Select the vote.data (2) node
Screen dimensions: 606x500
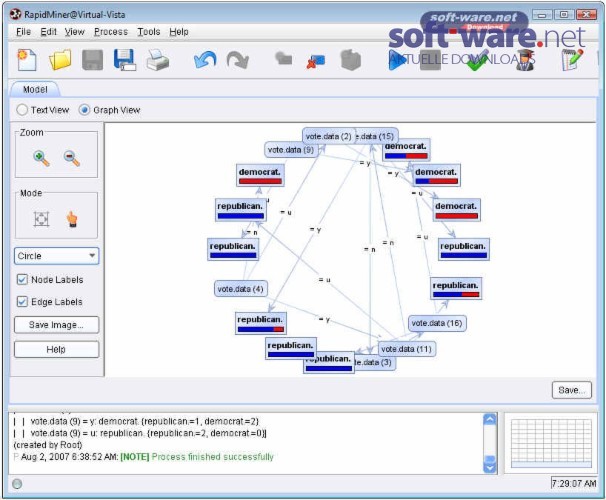click(329, 136)
